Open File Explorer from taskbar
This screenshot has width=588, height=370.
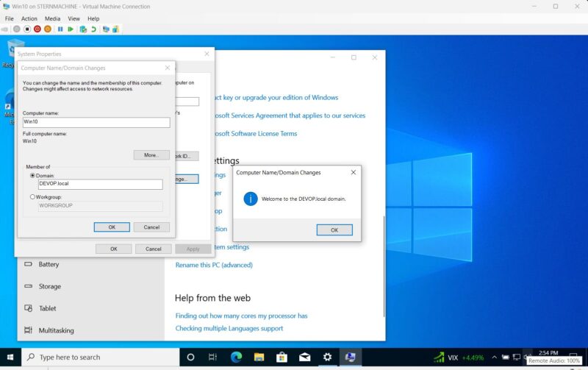point(259,357)
